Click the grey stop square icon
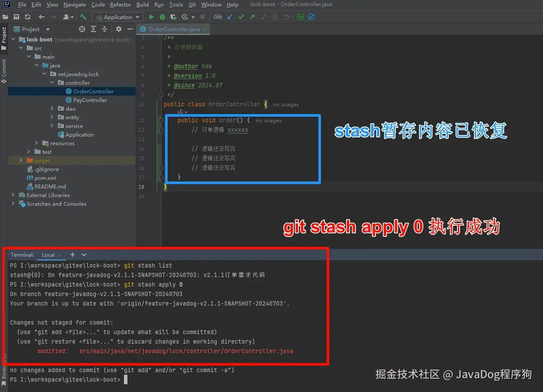The height and width of the screenshot is (392, 543). (203, 17)
